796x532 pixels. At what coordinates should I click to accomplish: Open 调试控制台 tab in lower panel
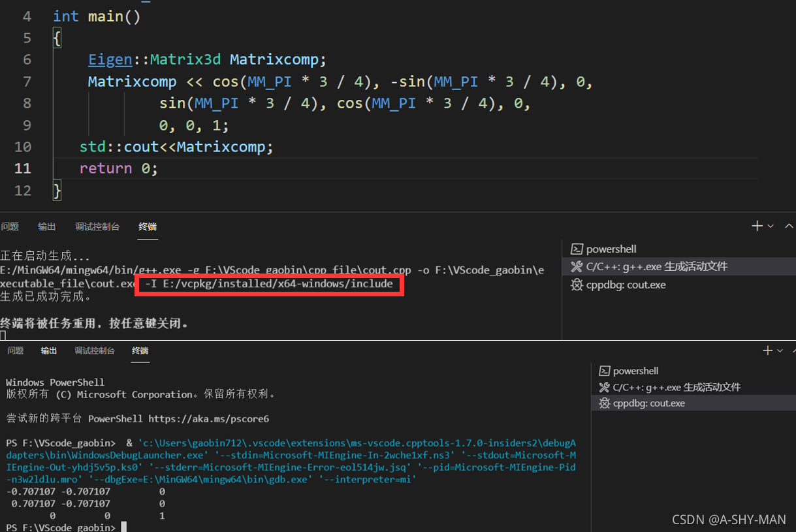(95, 351)
